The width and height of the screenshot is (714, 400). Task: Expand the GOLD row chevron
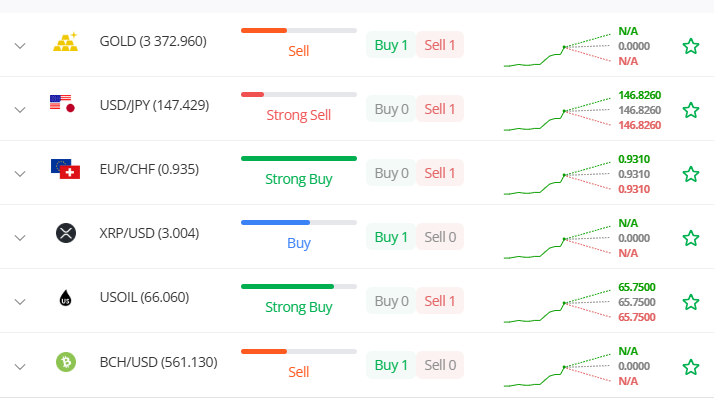[x=20, y=46]
